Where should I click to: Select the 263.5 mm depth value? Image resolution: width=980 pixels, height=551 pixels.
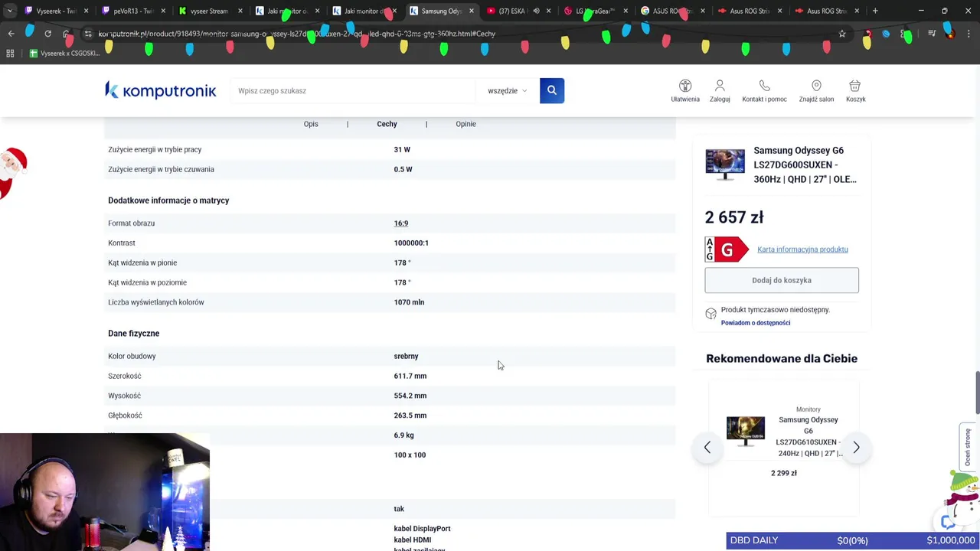click(x=410, y=416)
